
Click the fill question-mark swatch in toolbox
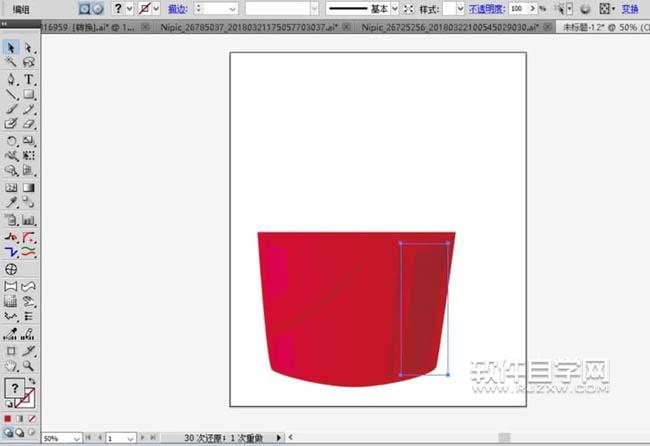click(15, 388)
